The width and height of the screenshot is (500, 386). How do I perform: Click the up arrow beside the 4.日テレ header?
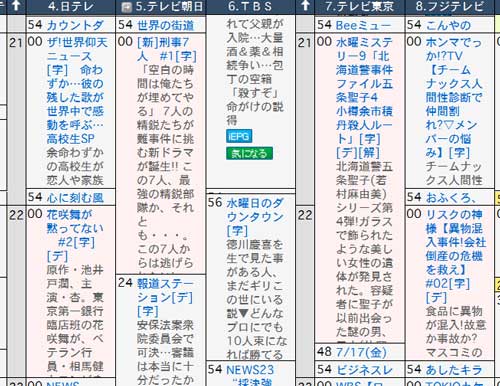(x=16, y=6)
